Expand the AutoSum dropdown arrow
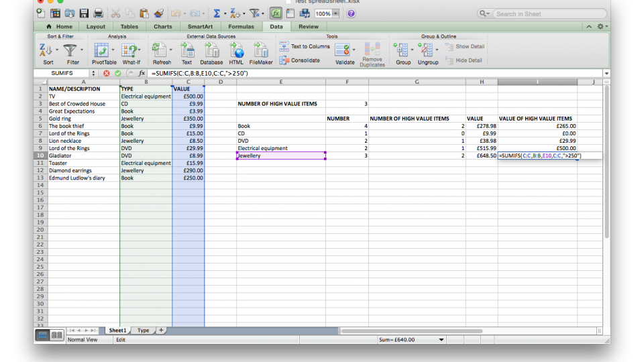Viewport: 644px width, 362px height. pos(225,14)
